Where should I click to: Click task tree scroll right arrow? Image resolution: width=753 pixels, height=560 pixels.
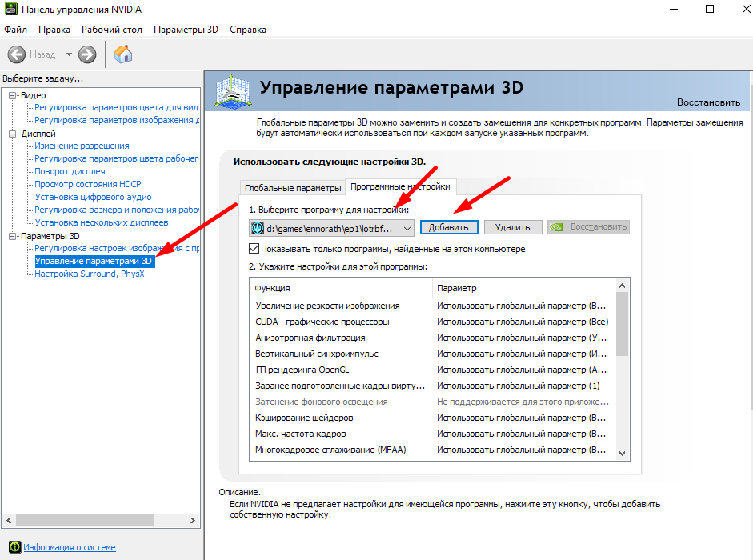pyautogui.click(x=193, y=520)
